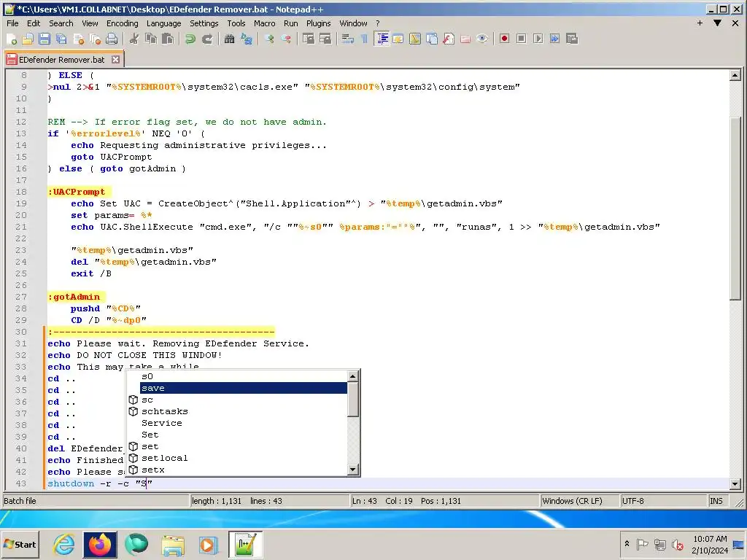This screenshot has height=560, width=747.
Task: Open the Document Map panel icon
Action: click(x=415, y=39)
